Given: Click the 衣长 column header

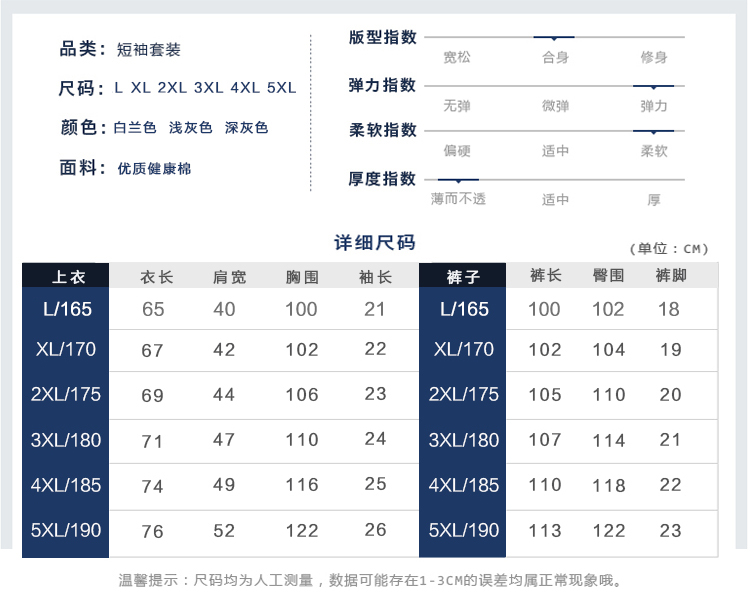Looking at the screenshot, I should click(x=157, y=277).
